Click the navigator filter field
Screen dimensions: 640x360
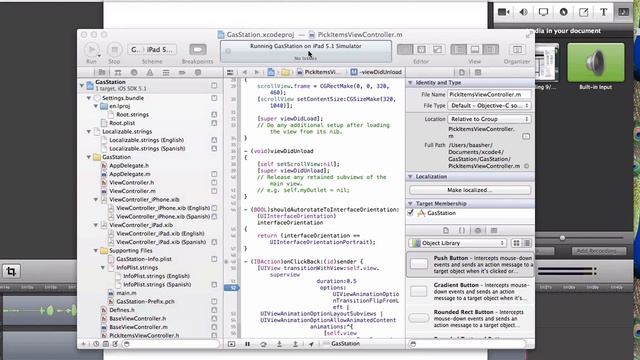click(171, 344)
